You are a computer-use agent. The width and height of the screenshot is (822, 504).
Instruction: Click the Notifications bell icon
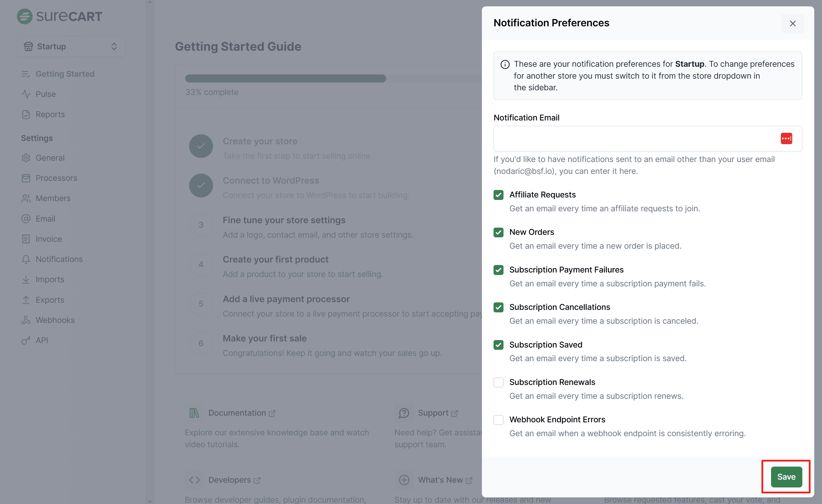26,259
